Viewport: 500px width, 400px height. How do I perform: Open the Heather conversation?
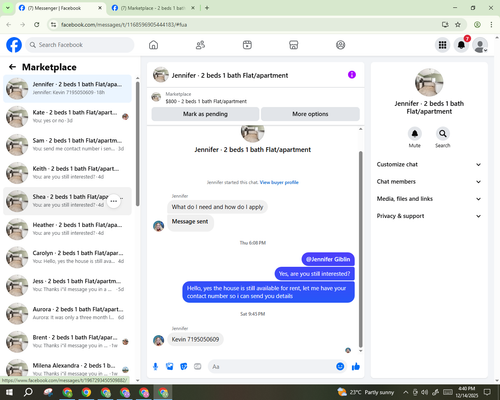tap(67, 229)
